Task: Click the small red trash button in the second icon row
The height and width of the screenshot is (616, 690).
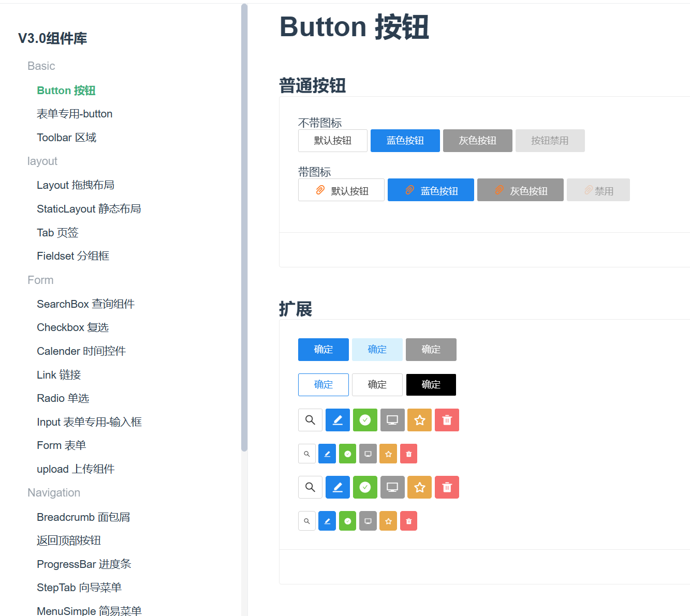Action: point(409,454)
